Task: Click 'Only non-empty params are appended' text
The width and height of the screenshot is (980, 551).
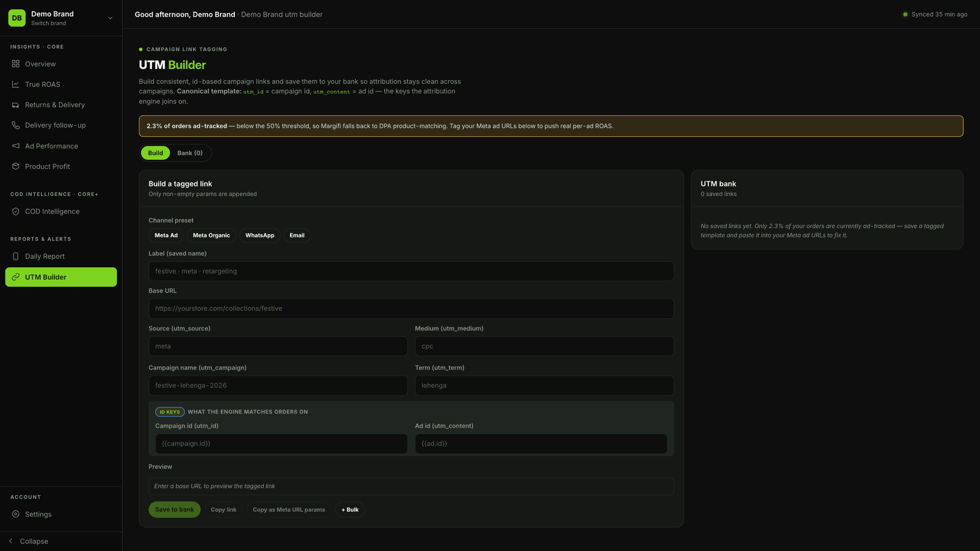Action: (x=203, y=194)
